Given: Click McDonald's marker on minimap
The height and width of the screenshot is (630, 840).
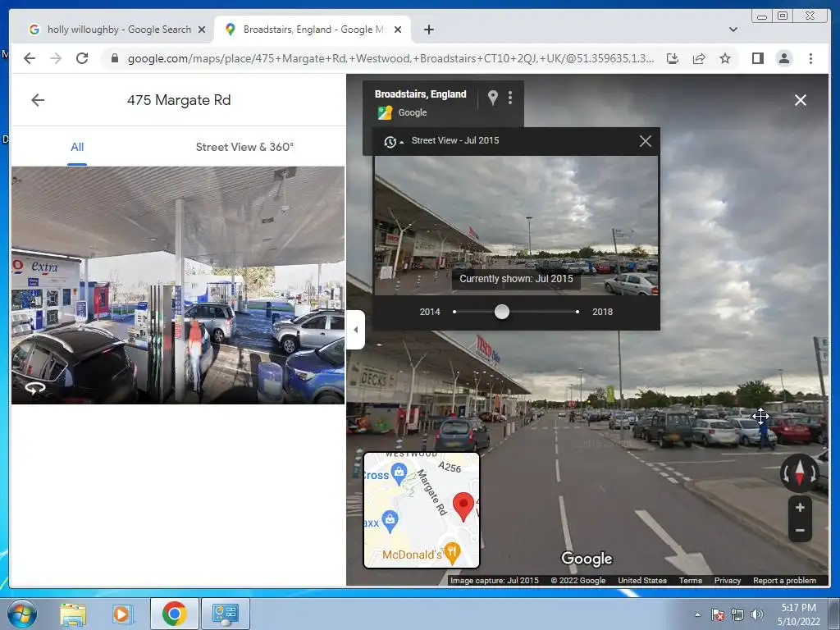Looking at the screenshot, I should [x=453, y=554].
